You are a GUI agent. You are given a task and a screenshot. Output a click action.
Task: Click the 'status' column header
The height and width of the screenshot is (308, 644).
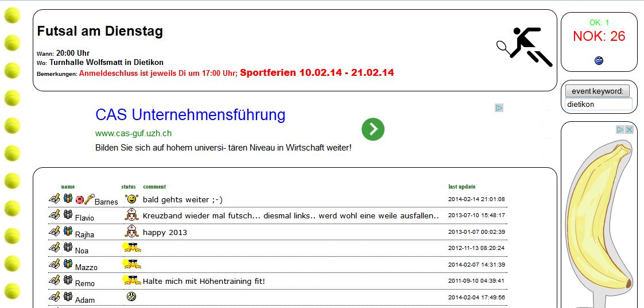(129, 187)
